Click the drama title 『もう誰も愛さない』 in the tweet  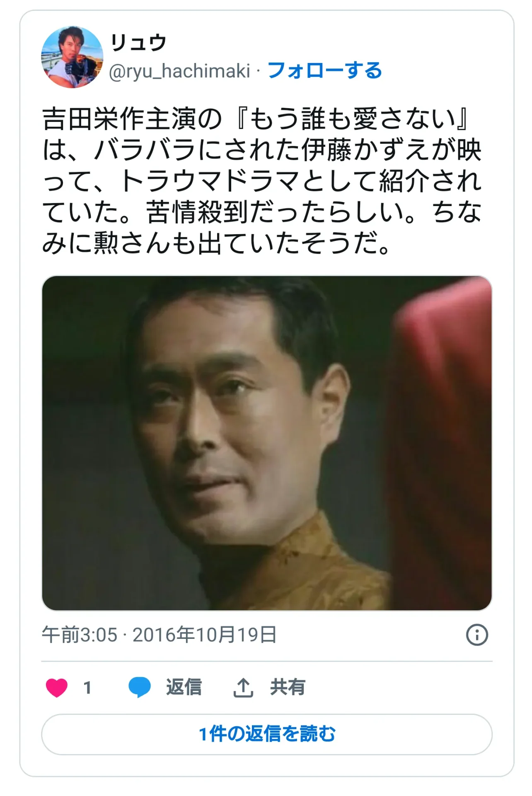[353, 119]
